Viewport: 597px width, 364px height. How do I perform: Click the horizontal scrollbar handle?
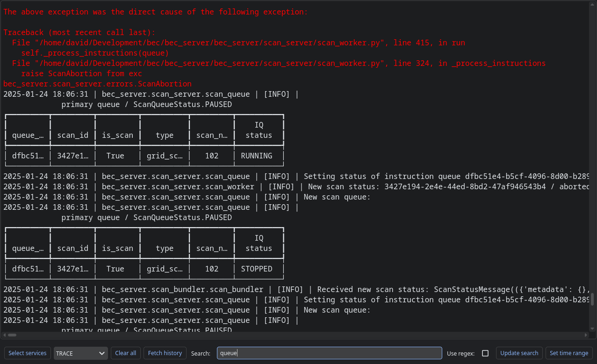[x=12, y=335]
